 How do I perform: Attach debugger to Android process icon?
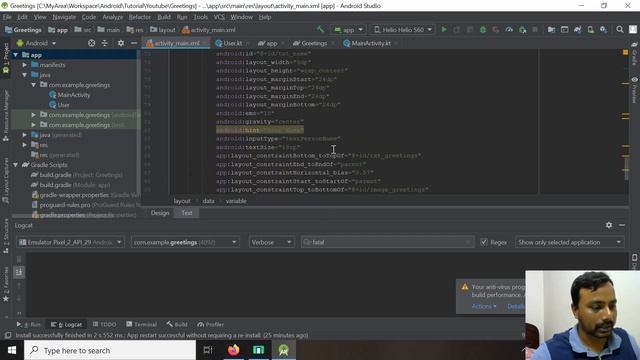click(x=522, y=29)
